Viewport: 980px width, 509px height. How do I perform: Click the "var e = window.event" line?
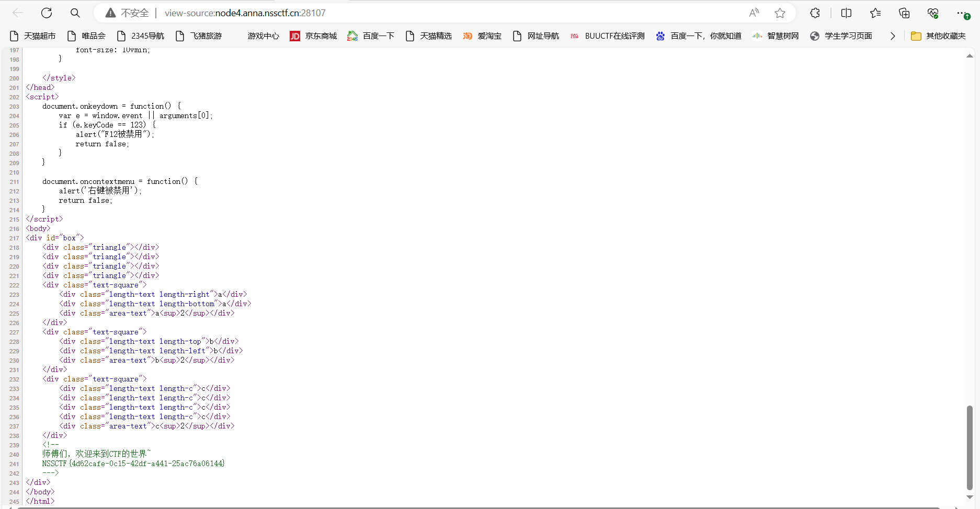tap(136, 115)
